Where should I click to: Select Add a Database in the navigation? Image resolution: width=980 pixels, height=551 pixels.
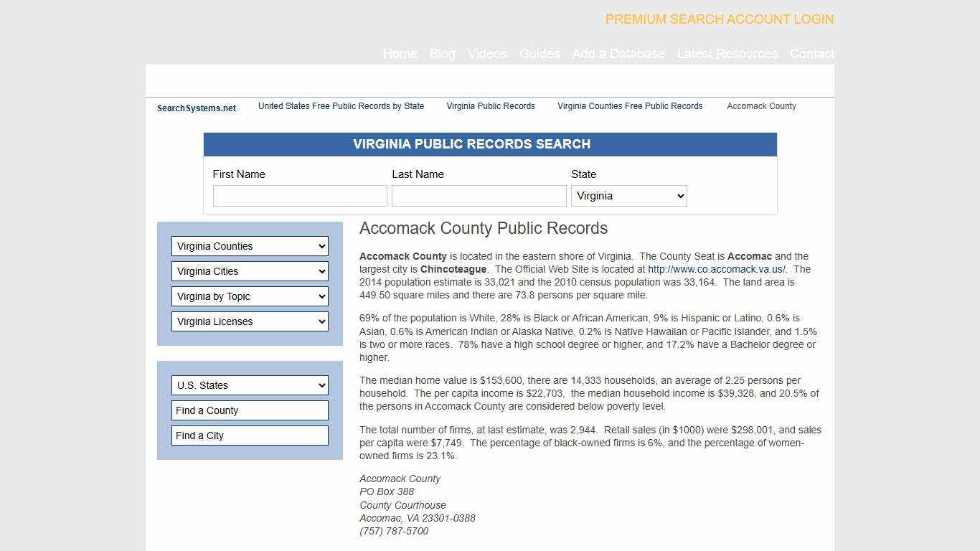click(x=618, y=54)
